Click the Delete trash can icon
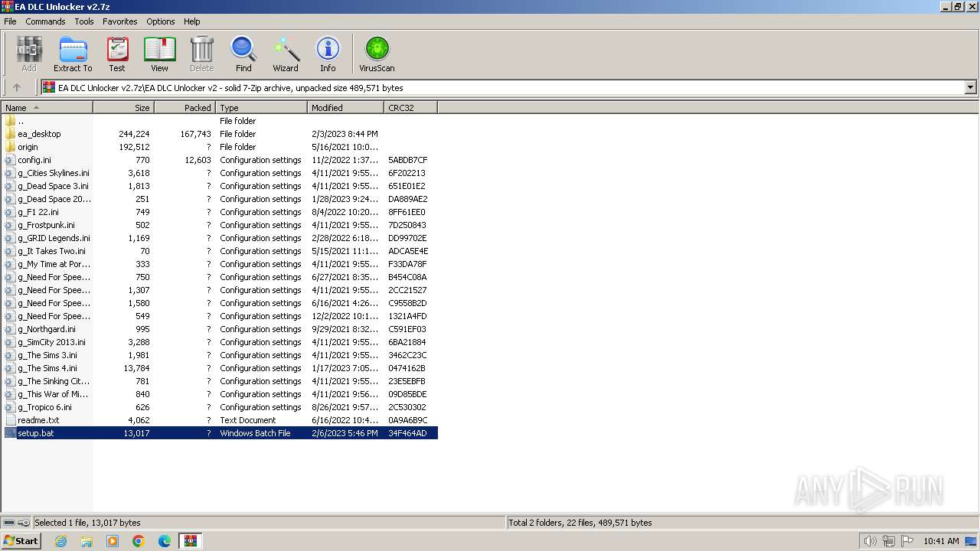This screenshot has width=980, height=551. (x=201, y=50)
